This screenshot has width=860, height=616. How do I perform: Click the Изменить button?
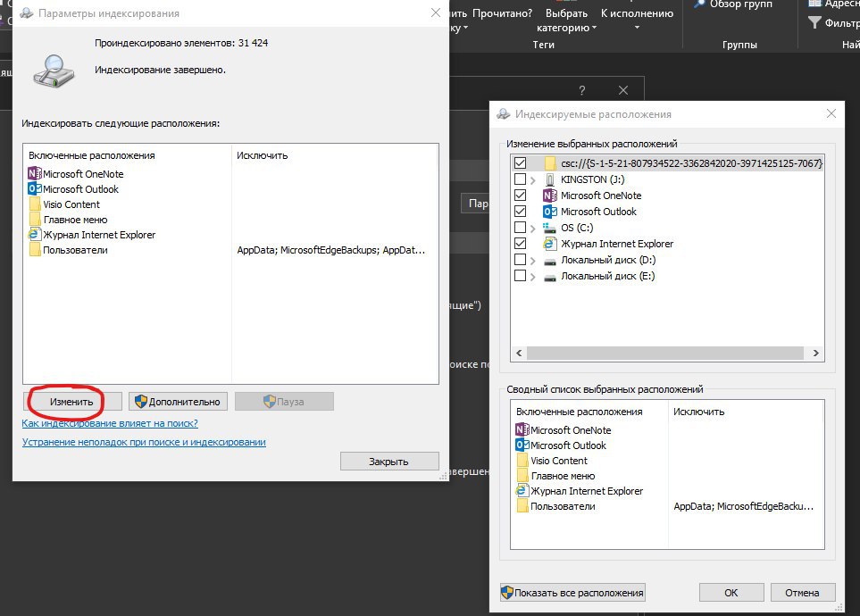tap(71, 402)
